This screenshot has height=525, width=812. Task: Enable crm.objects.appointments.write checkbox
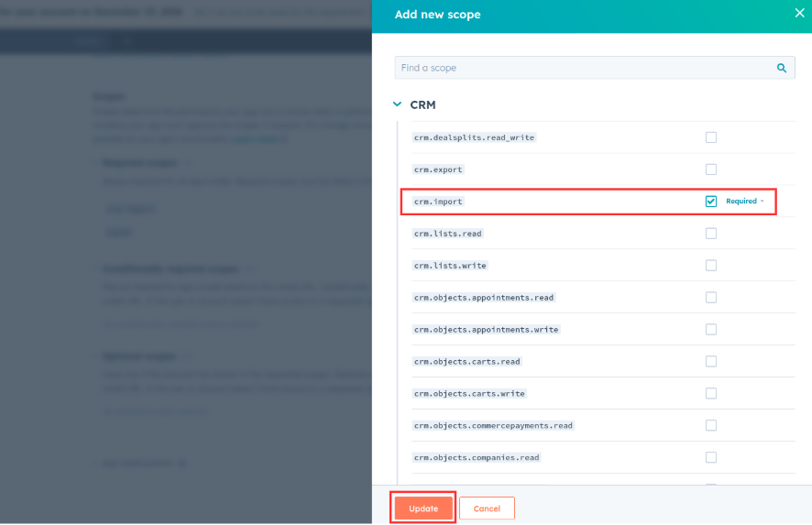click(710, 329)
